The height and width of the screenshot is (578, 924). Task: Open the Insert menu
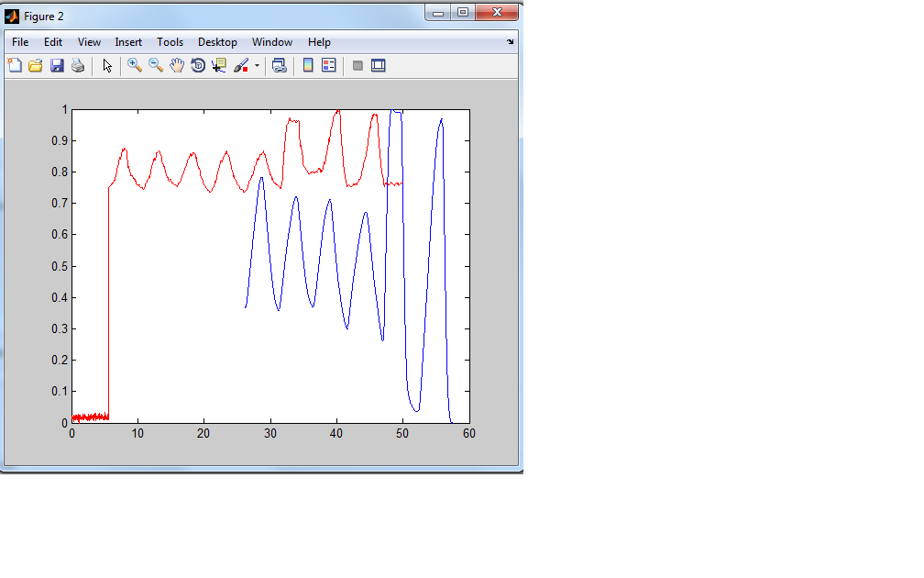click(x=128, y=42)
